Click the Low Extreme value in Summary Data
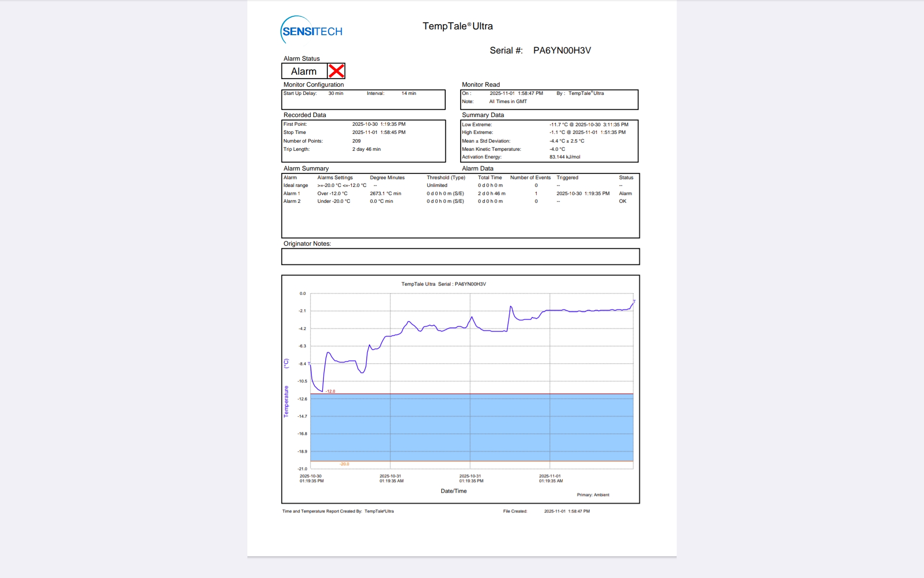924x578 pixels. [x=589, y=125]
